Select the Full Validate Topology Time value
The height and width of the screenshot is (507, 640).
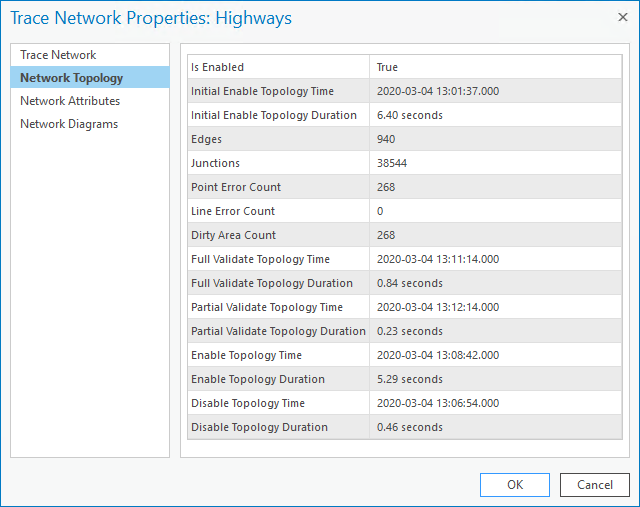[x=437, y=259]
